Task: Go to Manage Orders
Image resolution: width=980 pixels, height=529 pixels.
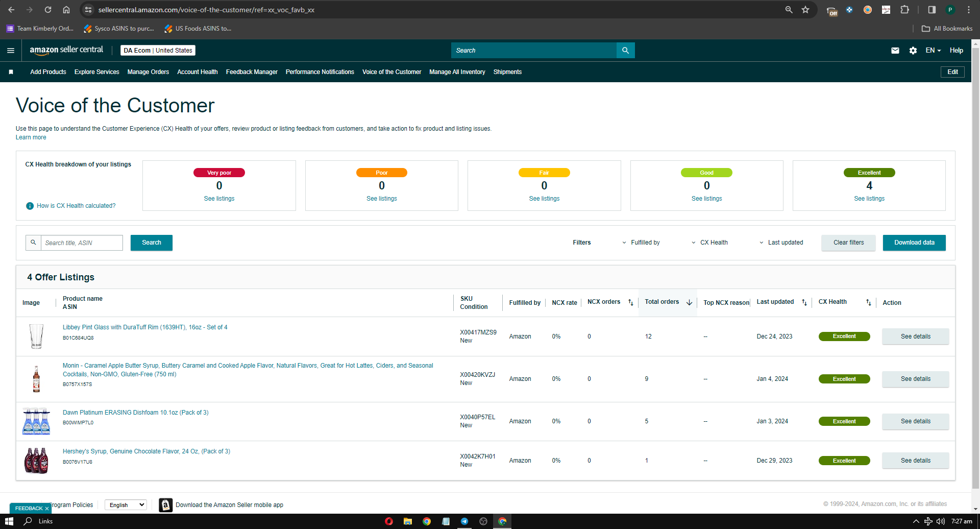Action: tap(148, 72)
